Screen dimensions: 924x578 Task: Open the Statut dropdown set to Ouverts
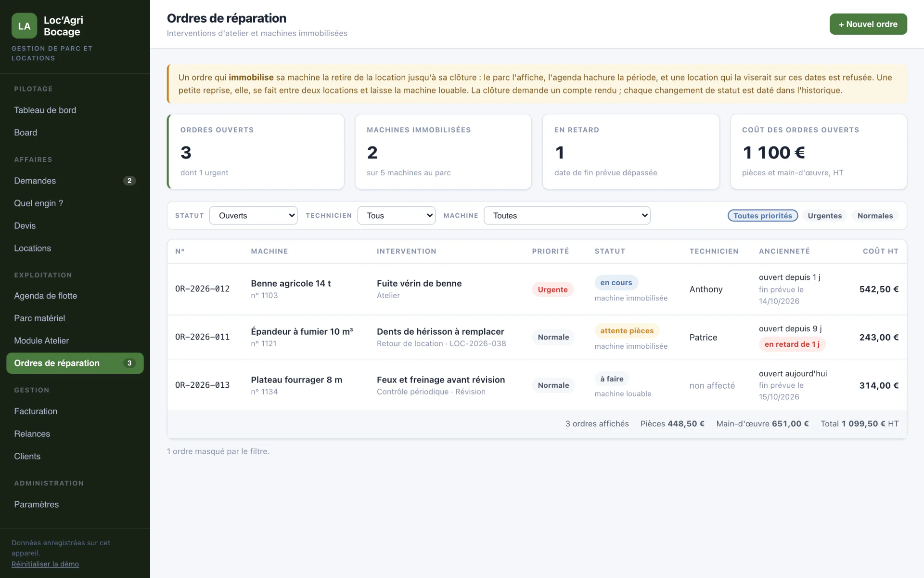point(253,215)
